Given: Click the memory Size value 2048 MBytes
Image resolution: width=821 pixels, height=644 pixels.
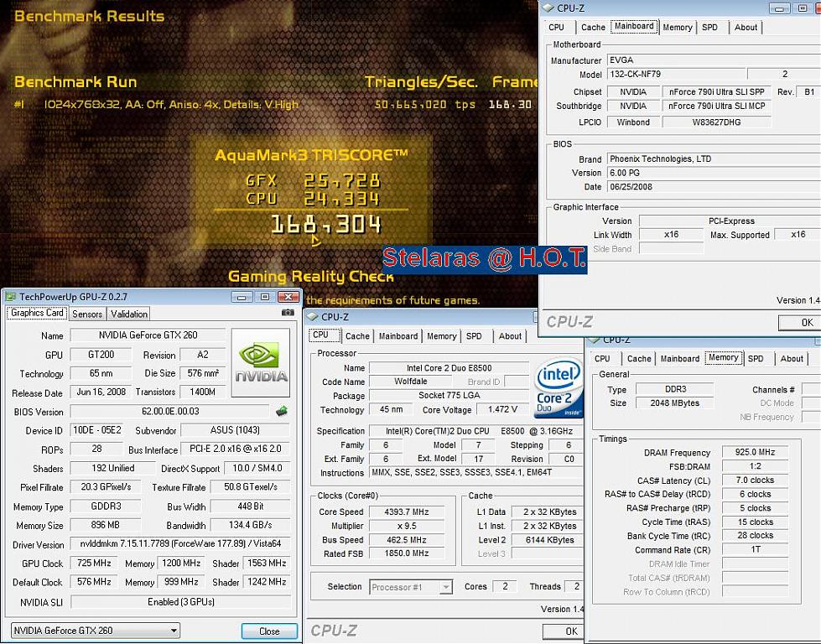Looking at the screenshot, I should click(x=674, y=403).
